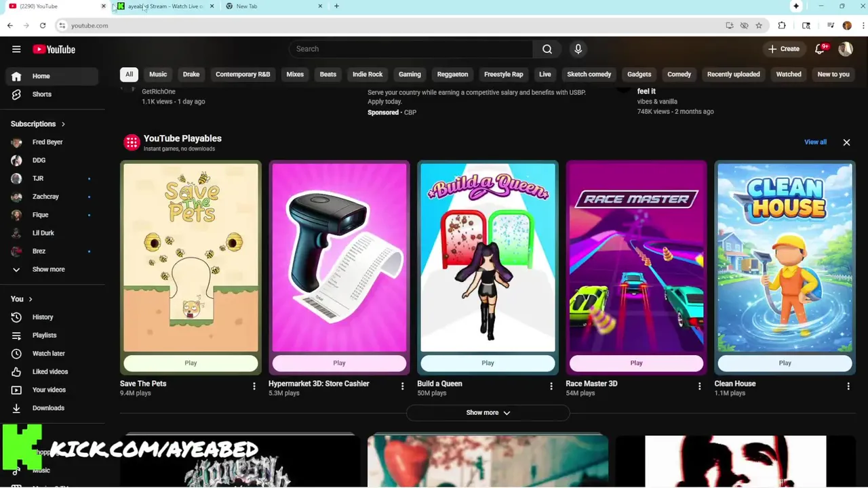Click the Create button

783,49
